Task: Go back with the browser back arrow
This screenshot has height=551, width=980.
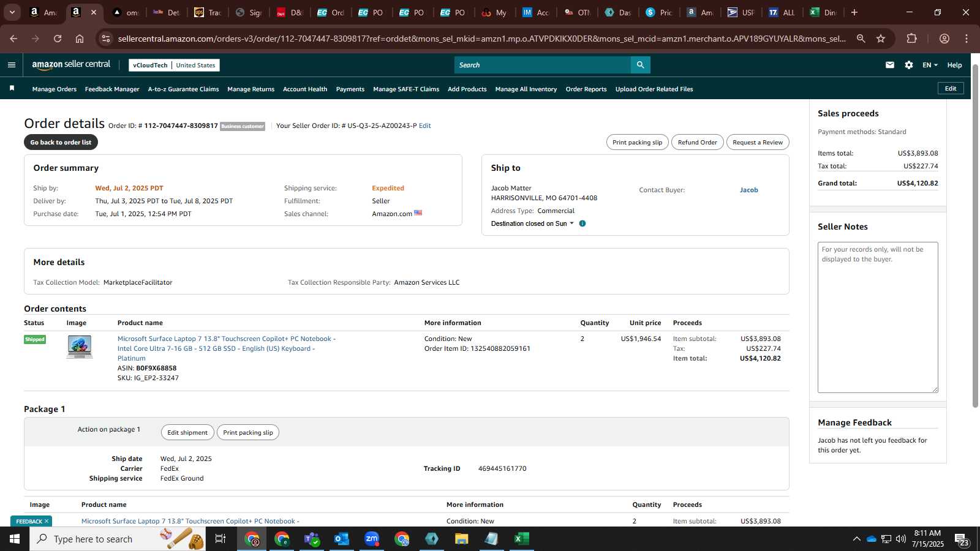Action: (13, 39)
